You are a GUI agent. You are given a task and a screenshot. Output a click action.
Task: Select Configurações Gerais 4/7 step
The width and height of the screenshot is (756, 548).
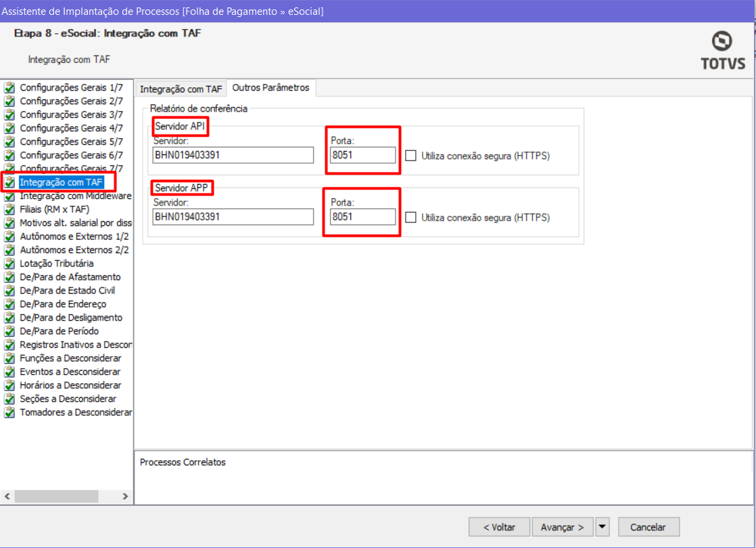coord(72,129)
